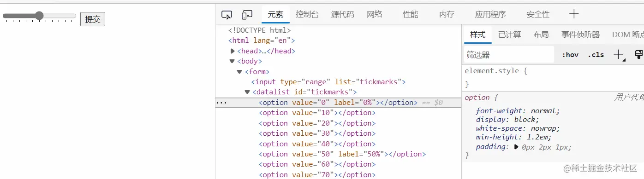The image size is (644, 179).
Task: Open the DOM 断点 pane tab
Action: tap(628, 35)
